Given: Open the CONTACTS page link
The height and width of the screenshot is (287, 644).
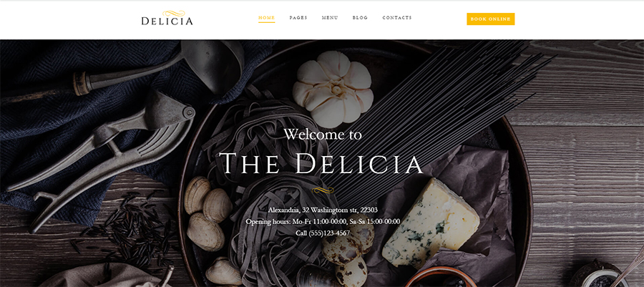Looking at the screenshot, I should click(x=396, y=18).
